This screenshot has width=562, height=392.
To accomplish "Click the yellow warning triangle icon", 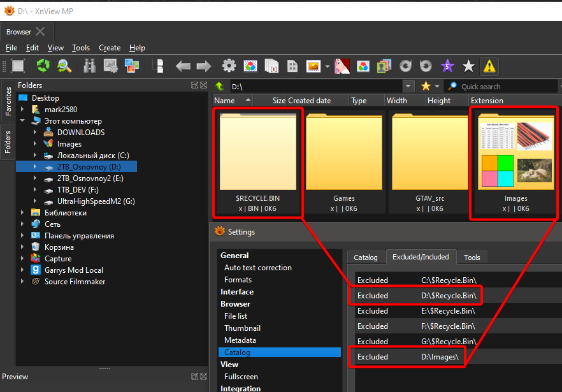I will coord(489,66).
